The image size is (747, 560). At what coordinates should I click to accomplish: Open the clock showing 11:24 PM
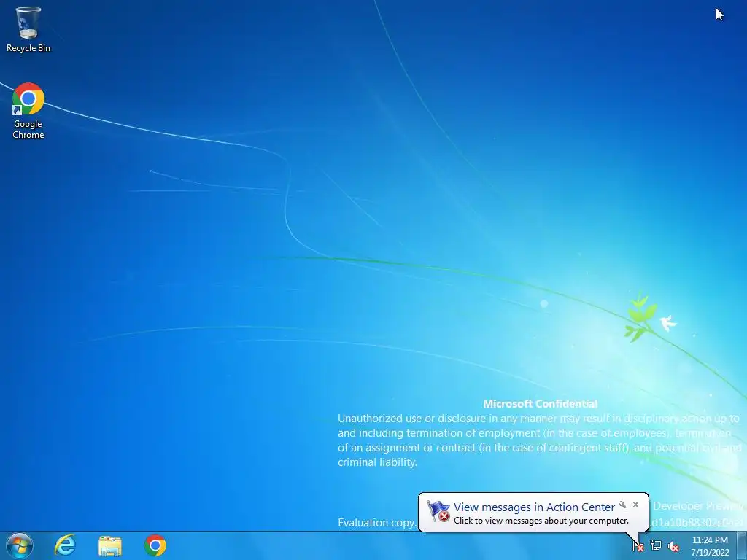click(x=710, y=546)
